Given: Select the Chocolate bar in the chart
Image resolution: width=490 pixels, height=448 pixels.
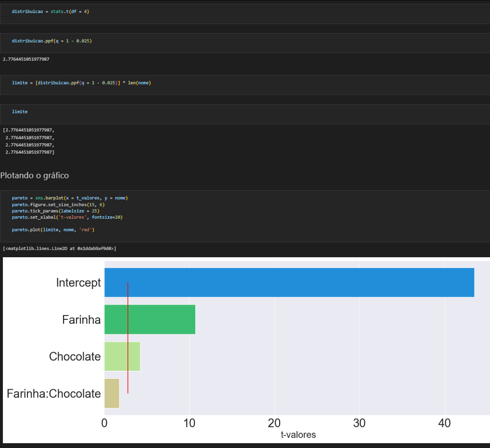Looking at the screenshot, I should 122,356.
